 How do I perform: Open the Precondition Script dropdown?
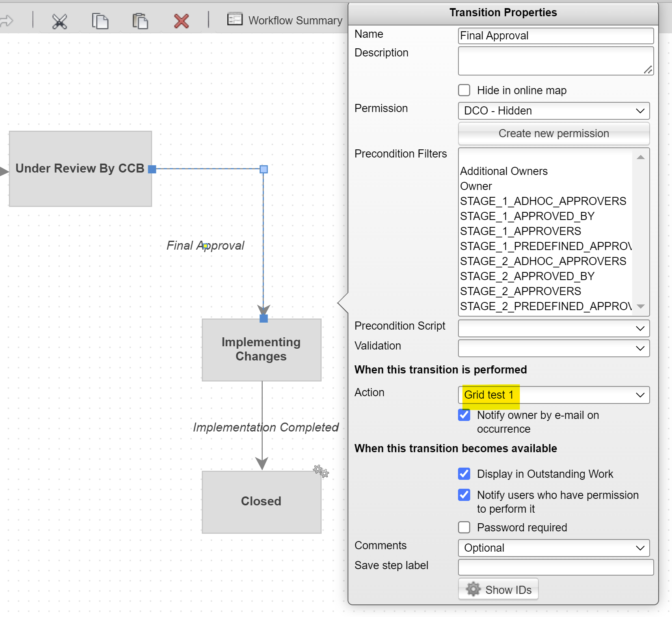[554, 328]
